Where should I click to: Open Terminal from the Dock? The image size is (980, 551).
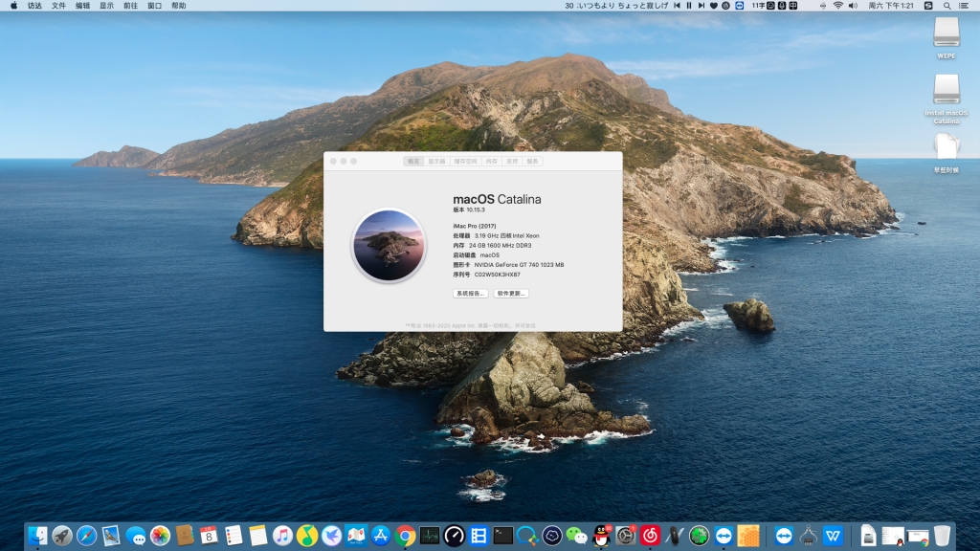503,536
